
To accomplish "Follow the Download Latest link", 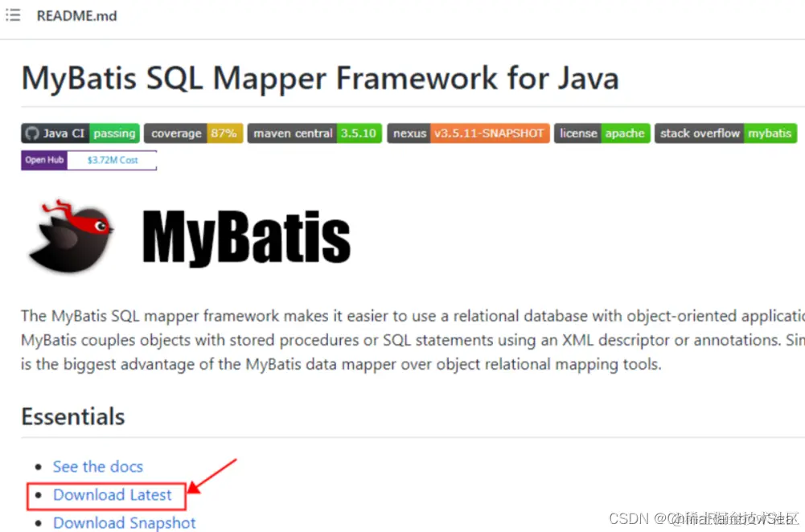I will point(113,494).
